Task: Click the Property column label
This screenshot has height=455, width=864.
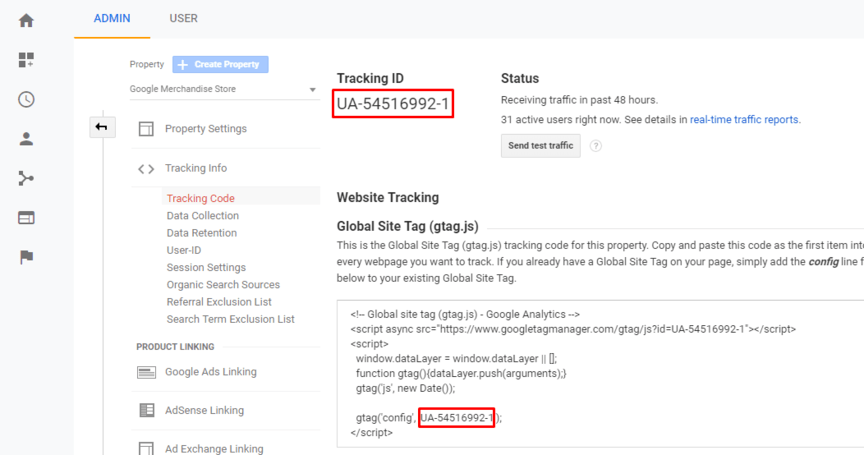Action: pos(147,64)
